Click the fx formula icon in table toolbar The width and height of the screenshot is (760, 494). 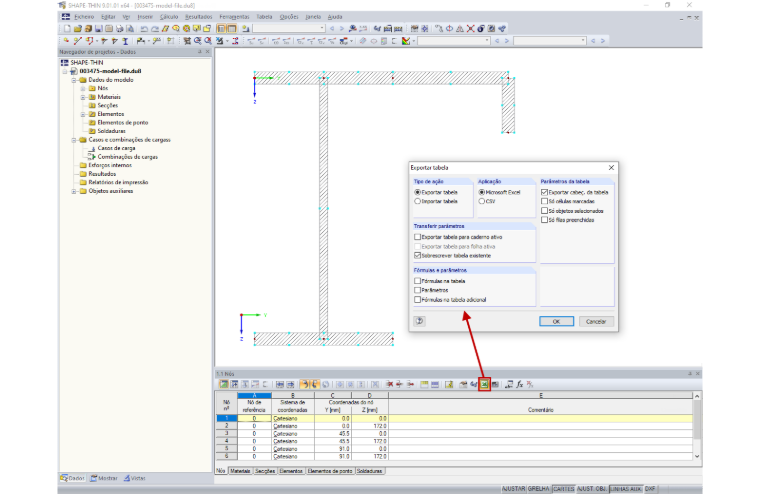pos(520,384)
